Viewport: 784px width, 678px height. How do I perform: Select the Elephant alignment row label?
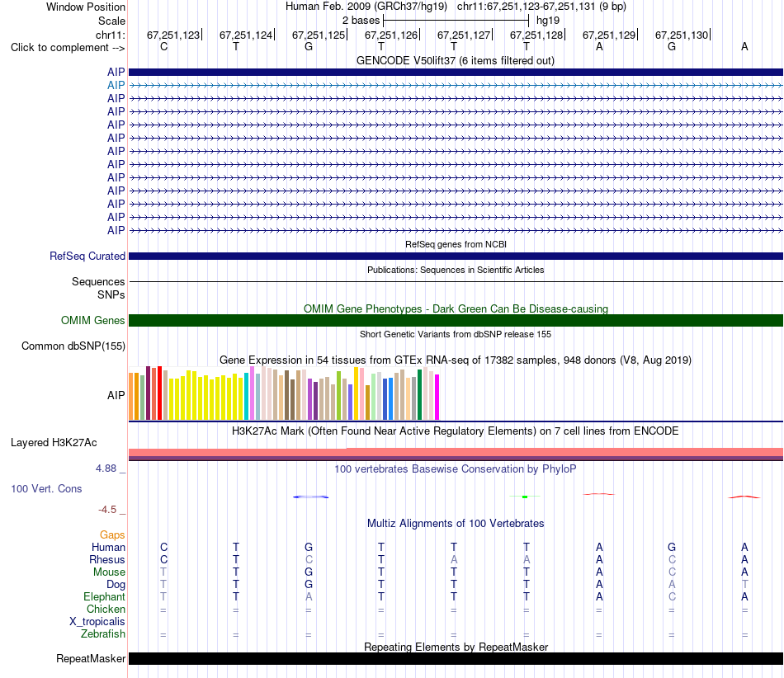click(105, 596)
